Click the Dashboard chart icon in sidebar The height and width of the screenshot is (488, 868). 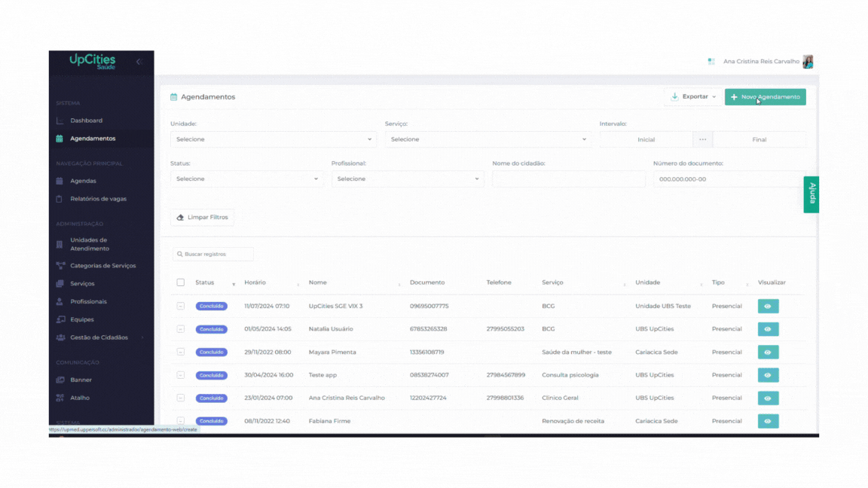pyautogui.click(x=60, y=120)
